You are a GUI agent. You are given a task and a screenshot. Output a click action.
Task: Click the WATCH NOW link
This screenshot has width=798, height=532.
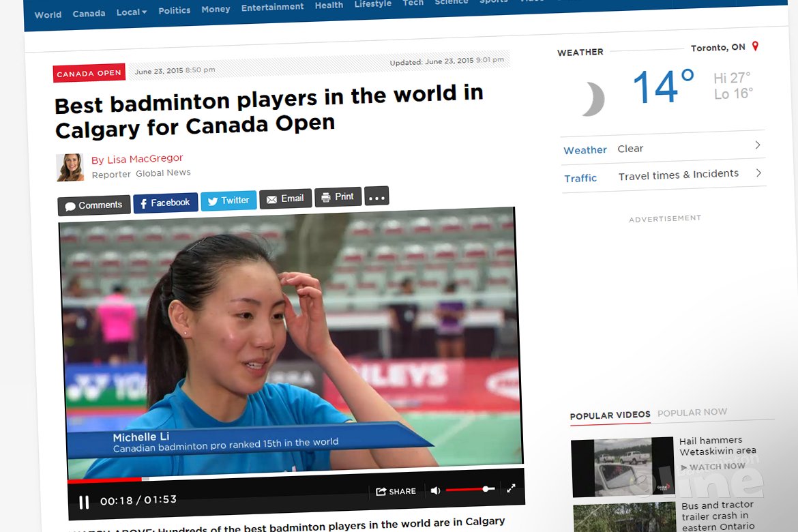tap(713, 467)
